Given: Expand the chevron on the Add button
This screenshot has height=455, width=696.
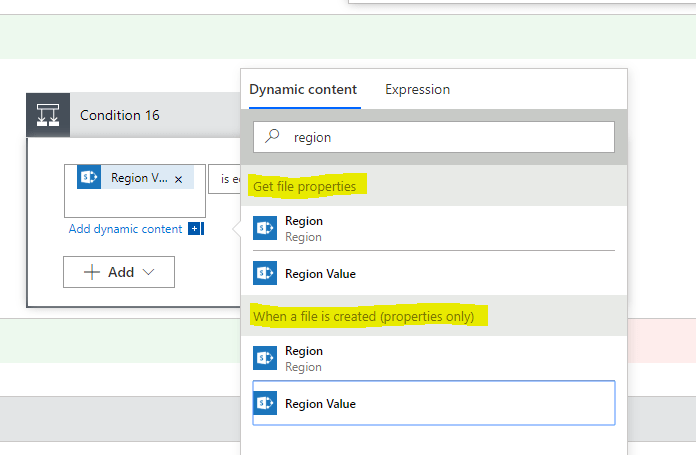Looking at the screenshot, I should coord(149,272).
